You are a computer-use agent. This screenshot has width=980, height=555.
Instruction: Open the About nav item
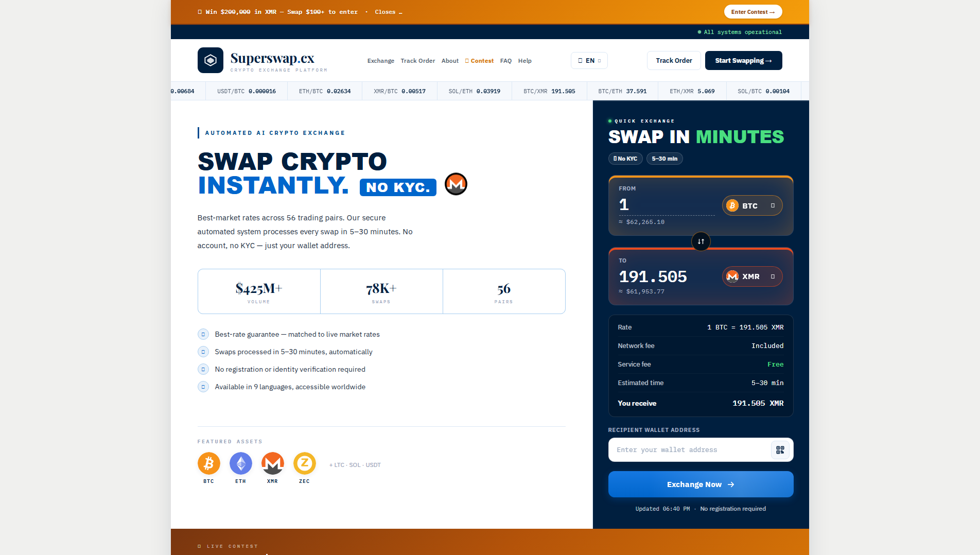pos(450,61)
